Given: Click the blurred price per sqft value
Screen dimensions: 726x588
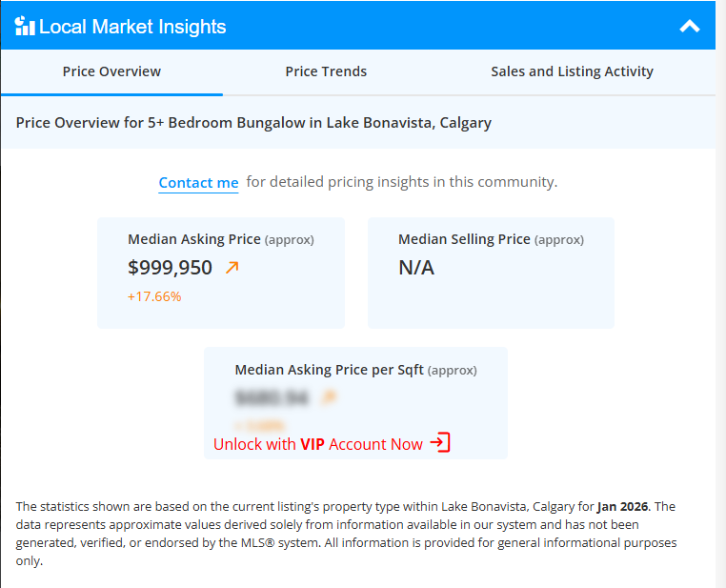Looking at the screenshot, I should point(272,397).
